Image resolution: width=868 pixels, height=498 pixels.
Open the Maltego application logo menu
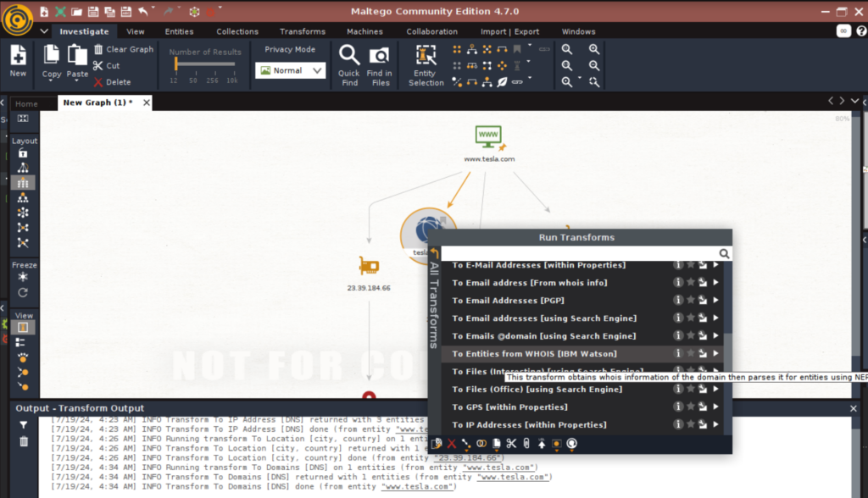(17, 19)
